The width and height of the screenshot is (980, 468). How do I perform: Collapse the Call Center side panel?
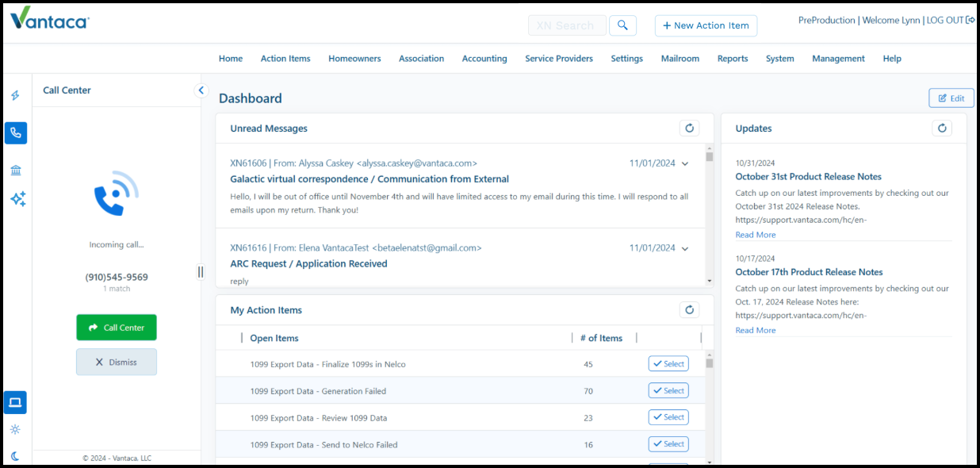tap(201, 90)
